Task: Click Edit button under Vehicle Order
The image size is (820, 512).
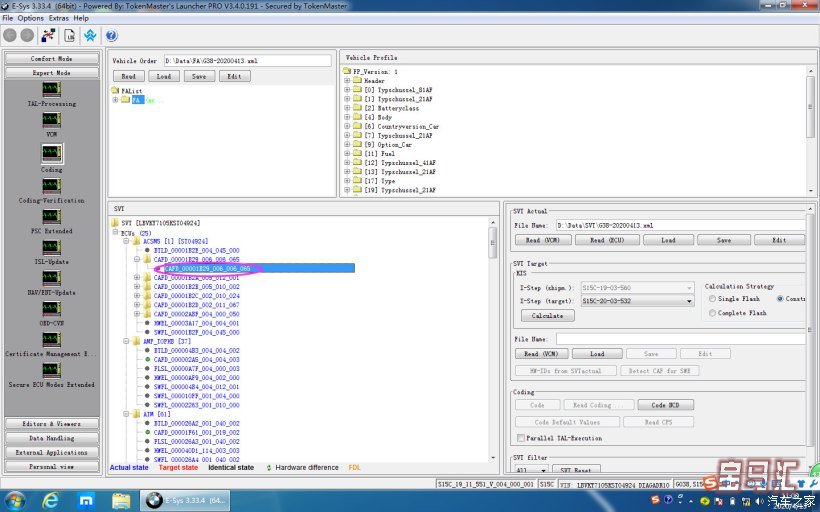Action: click(x=234, y=76)
